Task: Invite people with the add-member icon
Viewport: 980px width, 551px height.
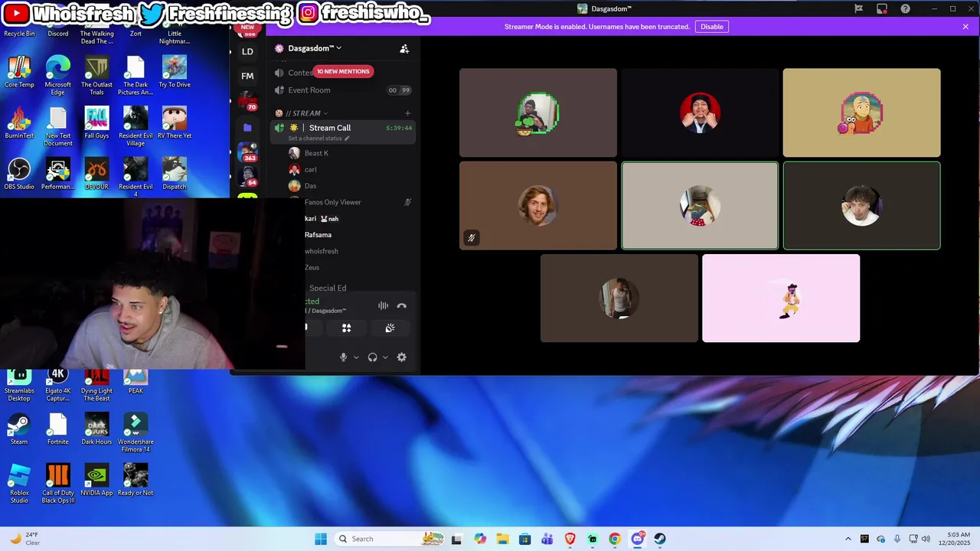Action: (404, 48)
